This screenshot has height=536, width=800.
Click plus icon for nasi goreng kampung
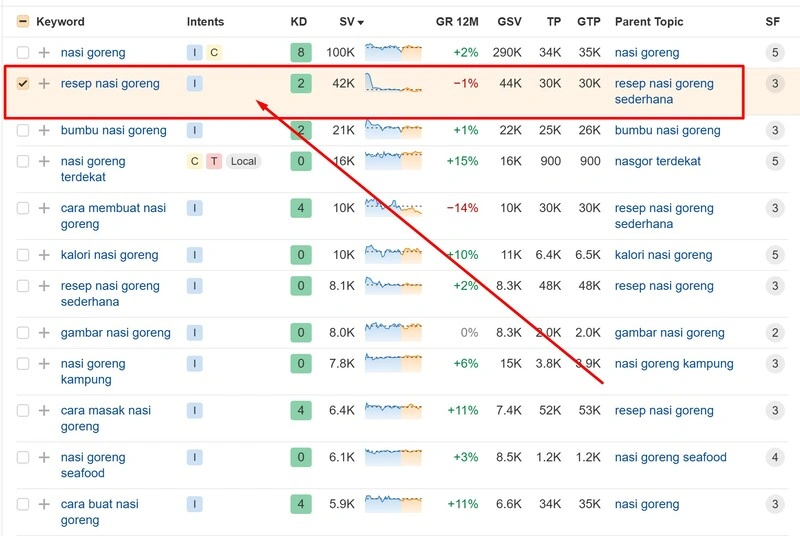[x=44, y=364]
